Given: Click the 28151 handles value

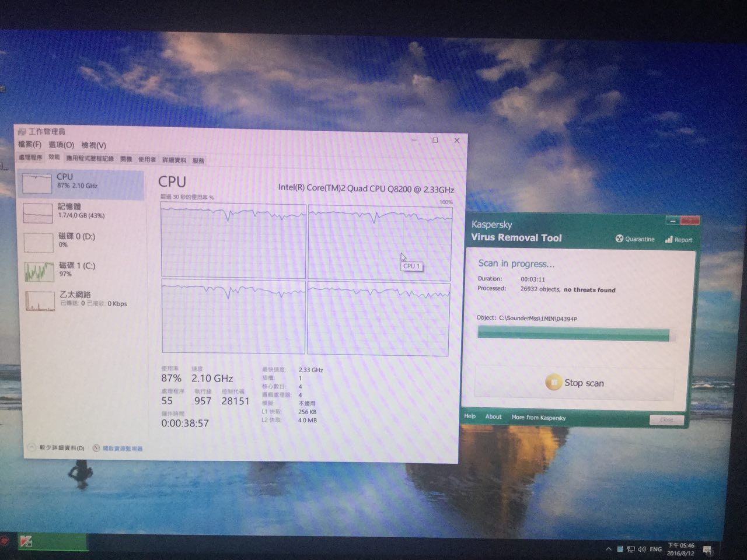Looking at the screenshot, I should 235,401.
